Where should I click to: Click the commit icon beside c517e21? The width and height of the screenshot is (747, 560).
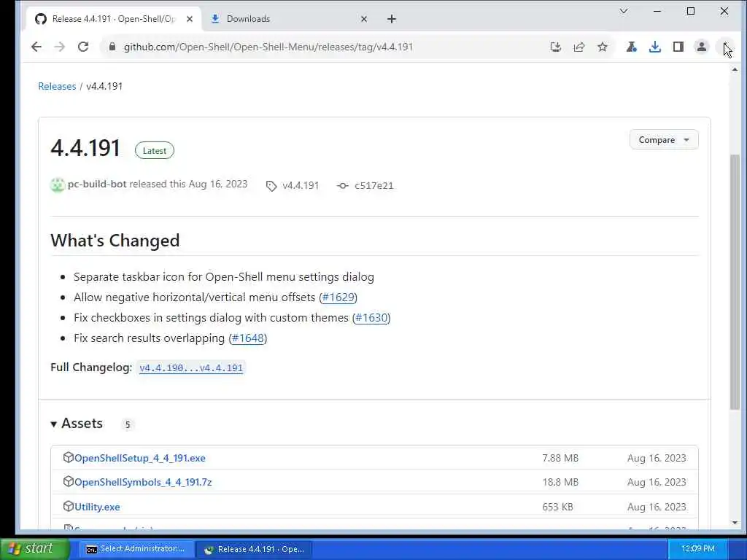(x=343, y=186)
